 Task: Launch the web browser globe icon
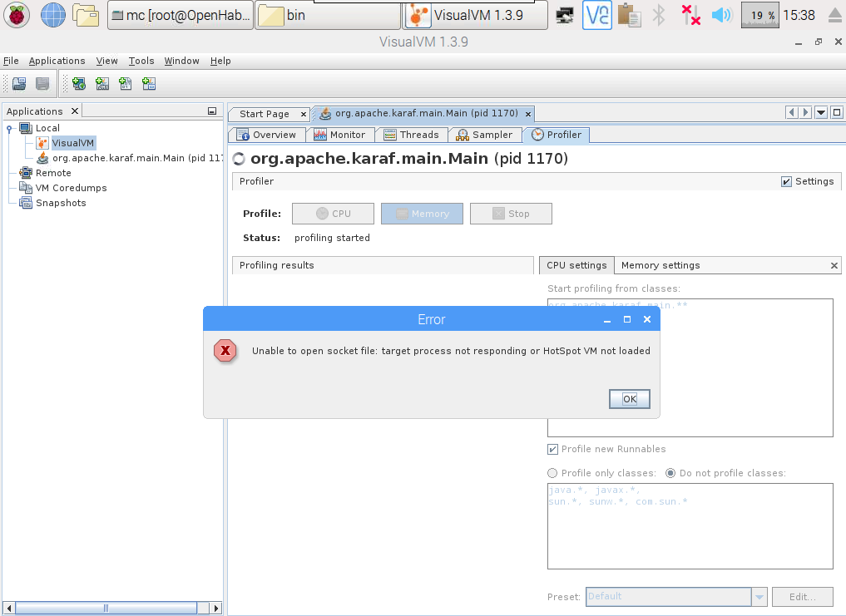[53, 15]
